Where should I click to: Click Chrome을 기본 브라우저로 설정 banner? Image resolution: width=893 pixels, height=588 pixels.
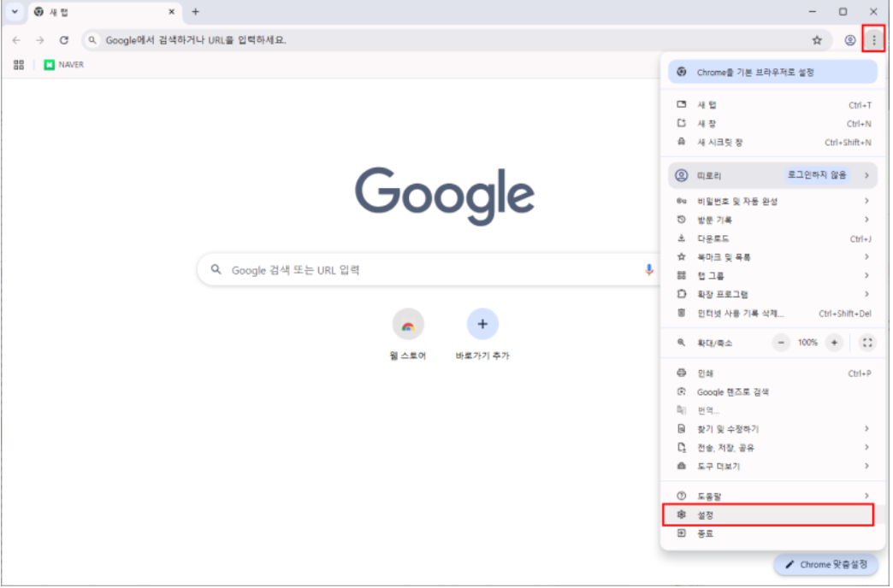click(773, 73)
